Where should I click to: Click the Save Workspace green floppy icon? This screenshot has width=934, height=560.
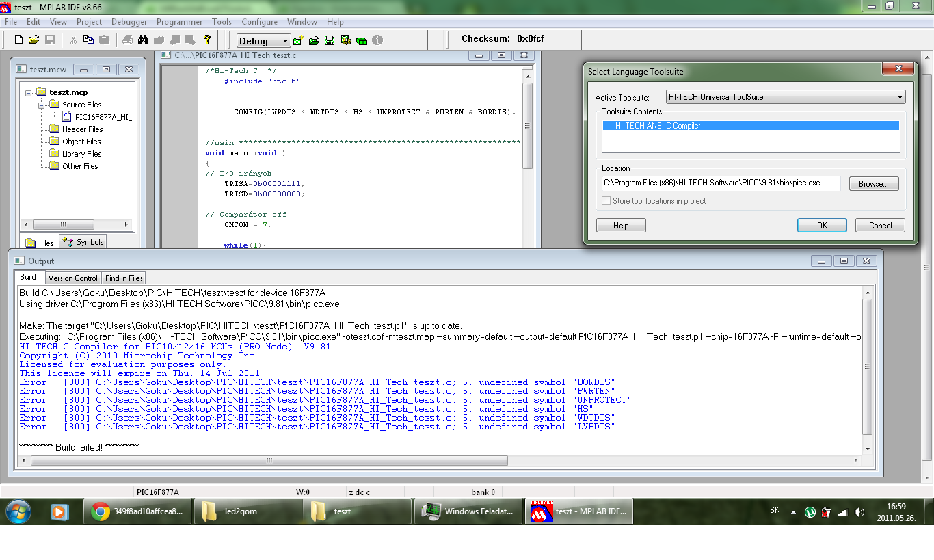(x=330, y=40)
